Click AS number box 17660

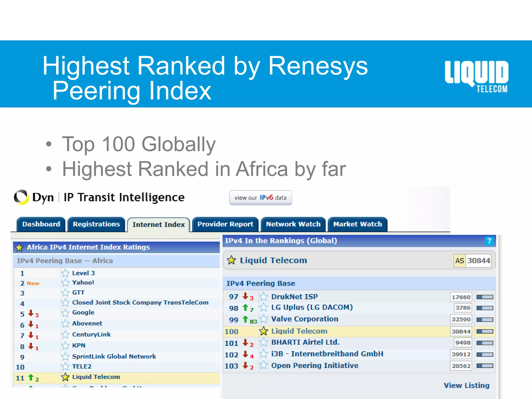coord(461,297)
